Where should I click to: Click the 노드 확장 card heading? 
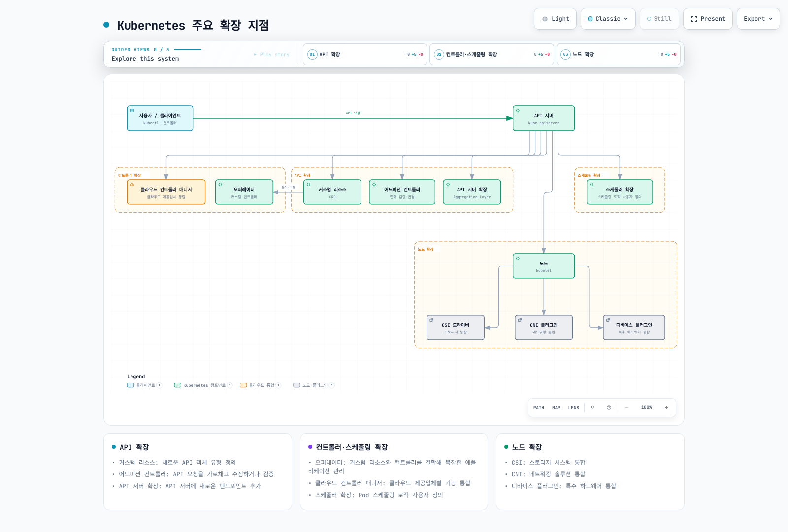527,447
